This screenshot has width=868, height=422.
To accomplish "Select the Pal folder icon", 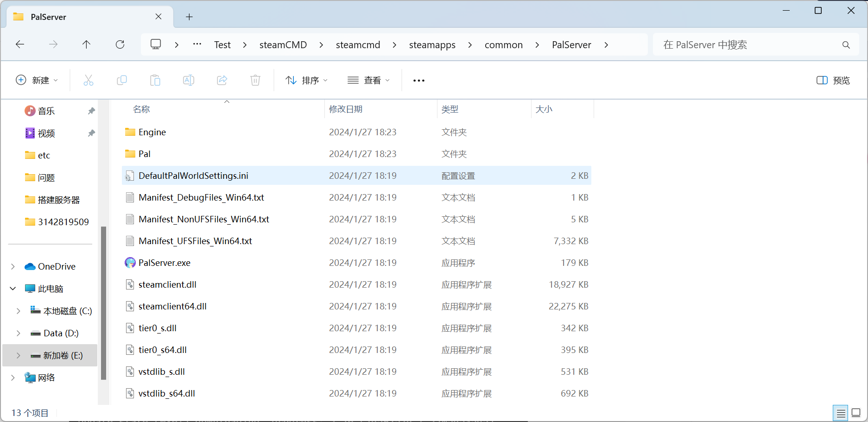I will click(130, 154).
